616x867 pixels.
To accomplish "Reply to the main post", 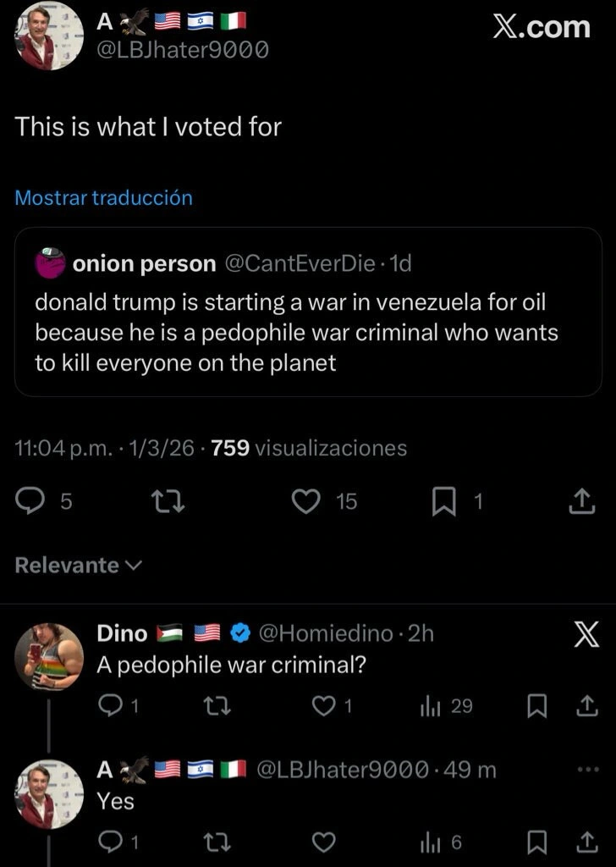I will 31,502.
